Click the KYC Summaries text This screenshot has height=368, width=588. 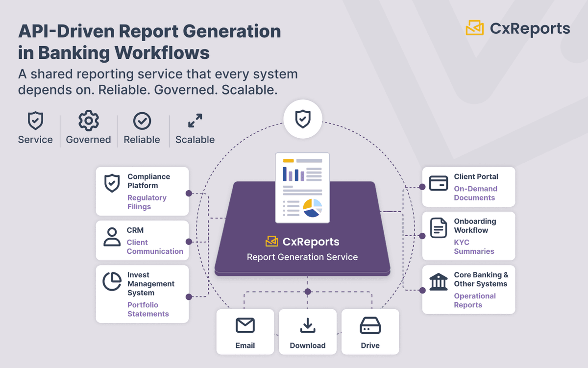point(474,246)
